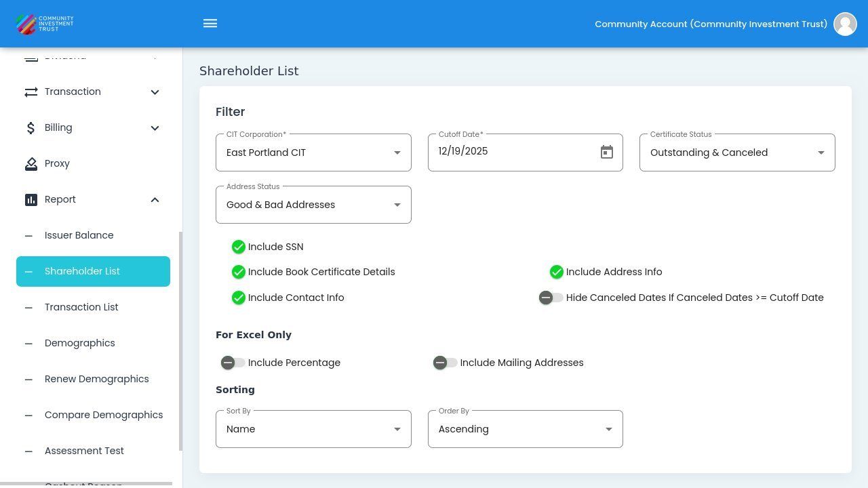Click the Report bar chart icon
This screenshot has width=868, height=488.
pos(31,200)
